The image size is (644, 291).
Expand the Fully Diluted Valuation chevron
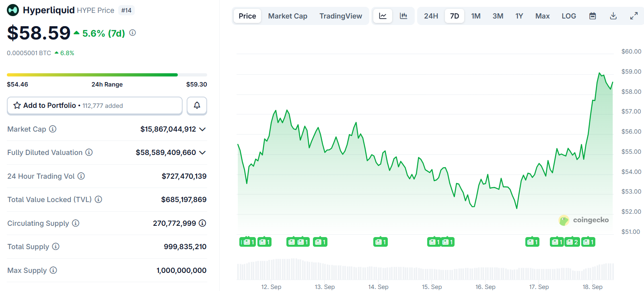202,153
